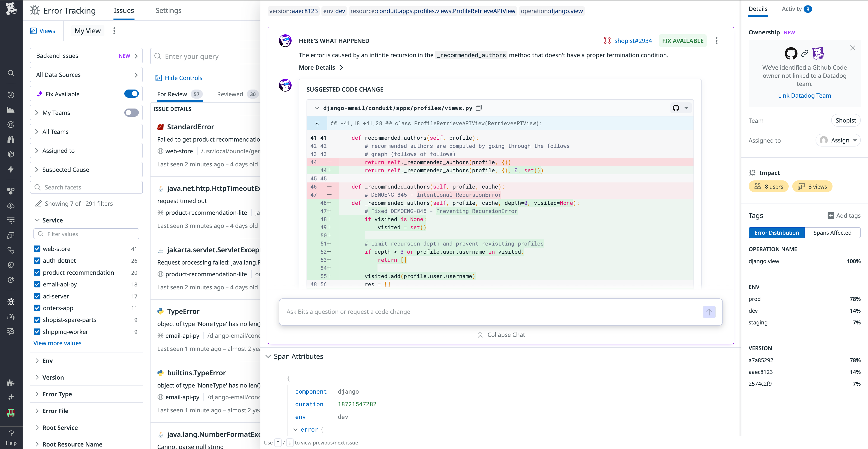Enable the My Teams toggle
The width and height of the screenshot is (868, 449).
[x=131, y=113]
